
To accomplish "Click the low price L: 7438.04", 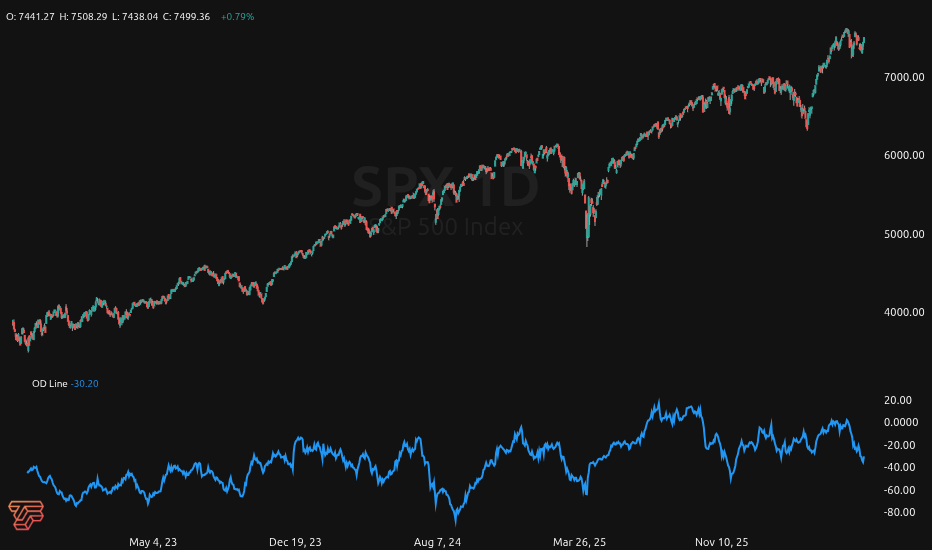I will [x=135, y=17].
